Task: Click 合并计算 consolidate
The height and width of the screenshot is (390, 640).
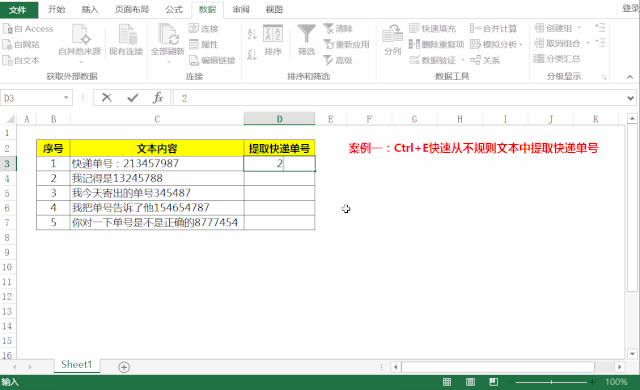Action: pyautogui.click(x=493, y=29)
